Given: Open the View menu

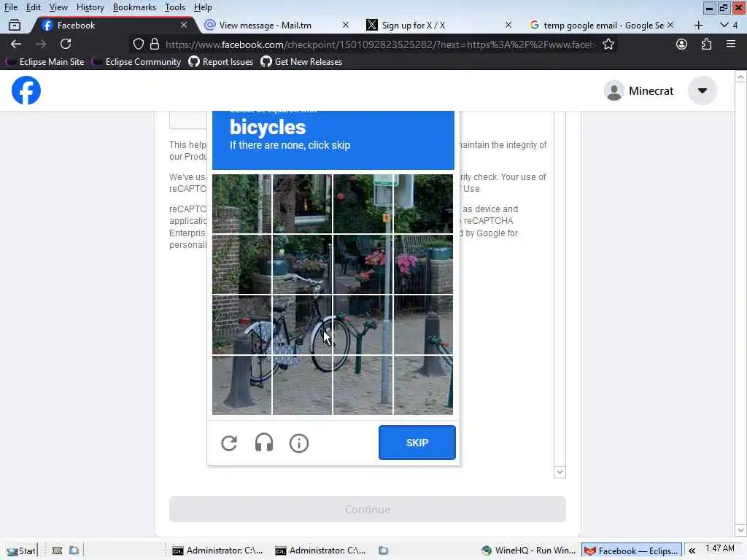Looking at the screenshot, I should pyautogui.click(x=58, y=7).
